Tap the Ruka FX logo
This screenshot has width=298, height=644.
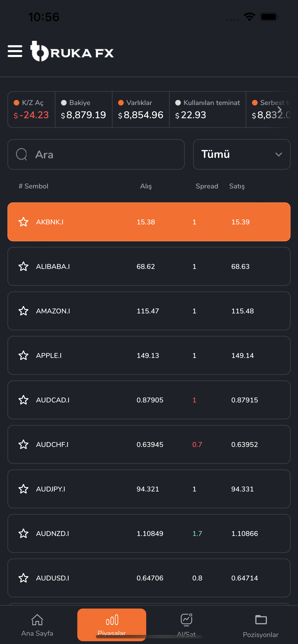coord(72,51)
